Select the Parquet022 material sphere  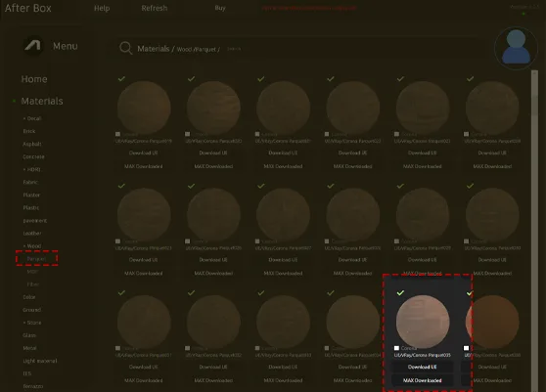[352, 108]
